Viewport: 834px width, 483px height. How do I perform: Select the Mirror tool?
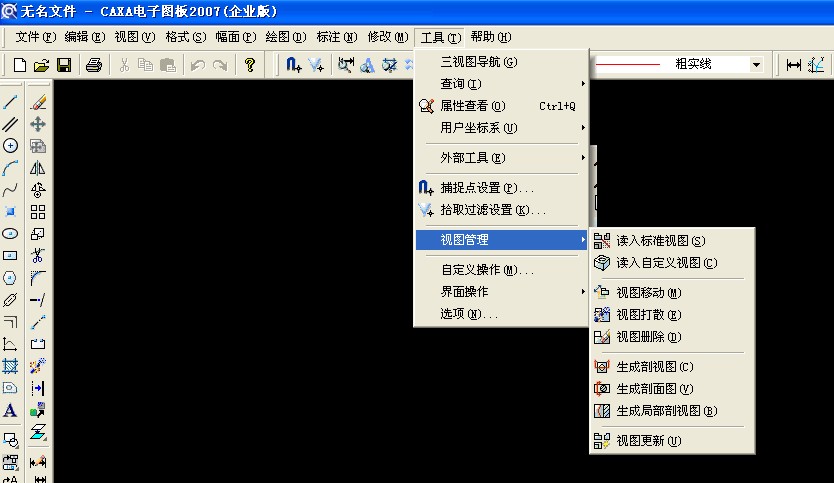pyautogui.click(x=38, y=168)
